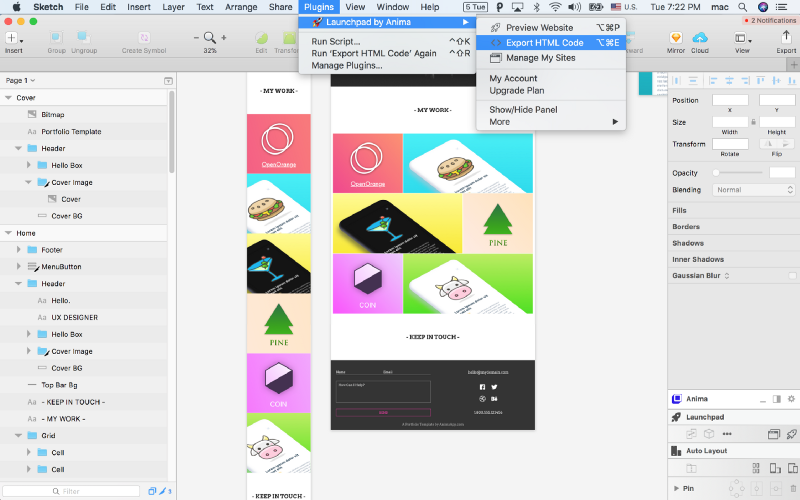Choose Preview Website from submenu
The image size is (800, 500).
(x=551, y=28)
